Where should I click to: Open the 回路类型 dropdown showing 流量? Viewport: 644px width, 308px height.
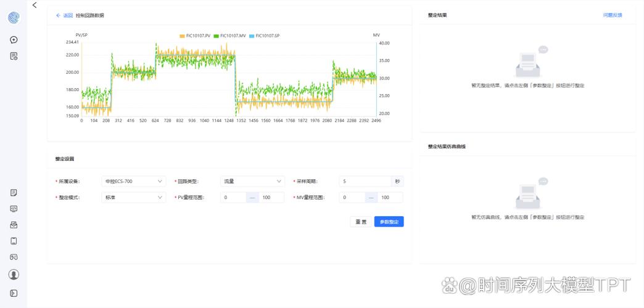(x=252, y=181)
